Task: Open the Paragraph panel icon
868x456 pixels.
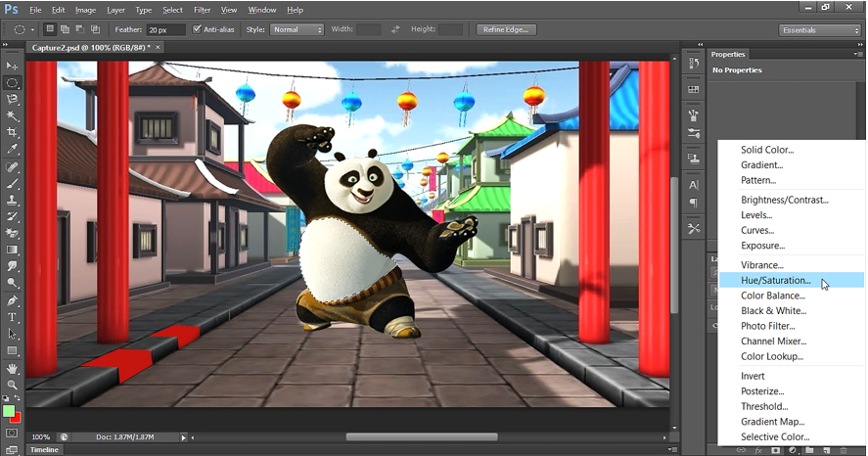Action: [694, 203]
